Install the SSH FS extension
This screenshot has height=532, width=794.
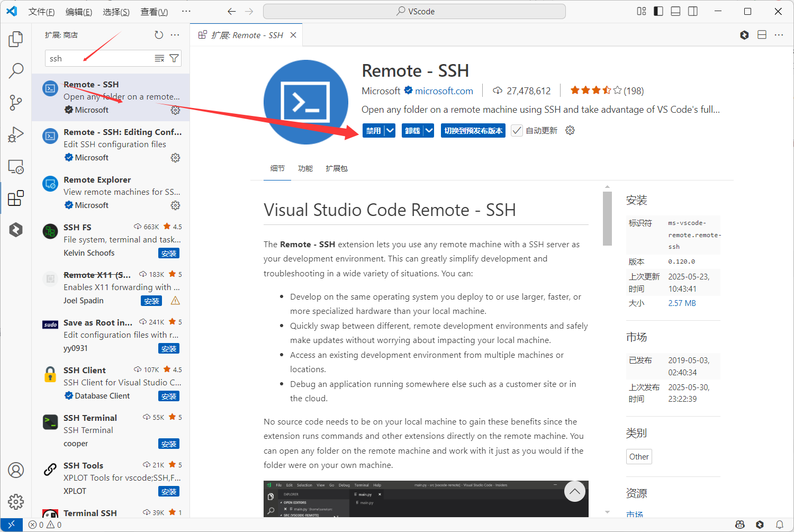click(169, 254)
